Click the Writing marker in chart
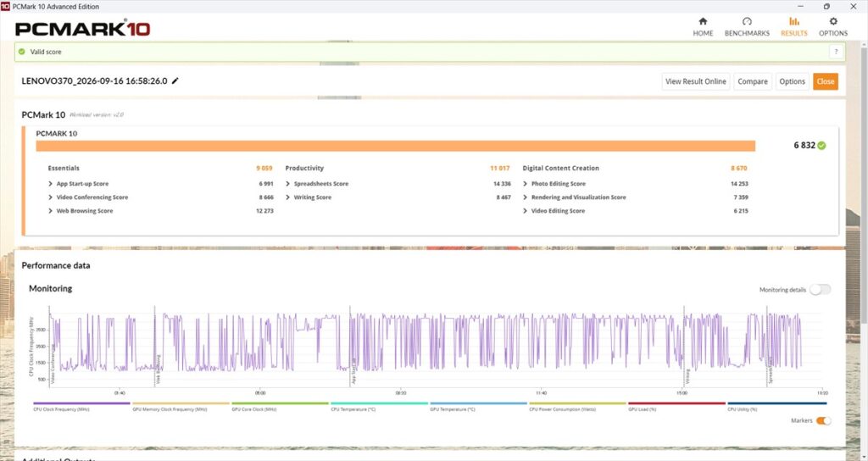The width and height of the screenshot is (868, 461). pos(687,376)
